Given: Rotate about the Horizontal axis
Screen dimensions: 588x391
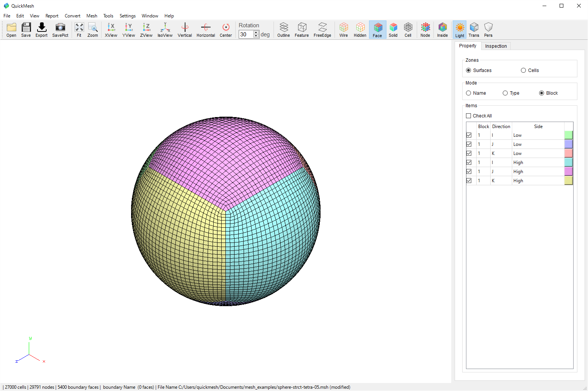Looking at the screenshot, I should [x=206, y=30].
